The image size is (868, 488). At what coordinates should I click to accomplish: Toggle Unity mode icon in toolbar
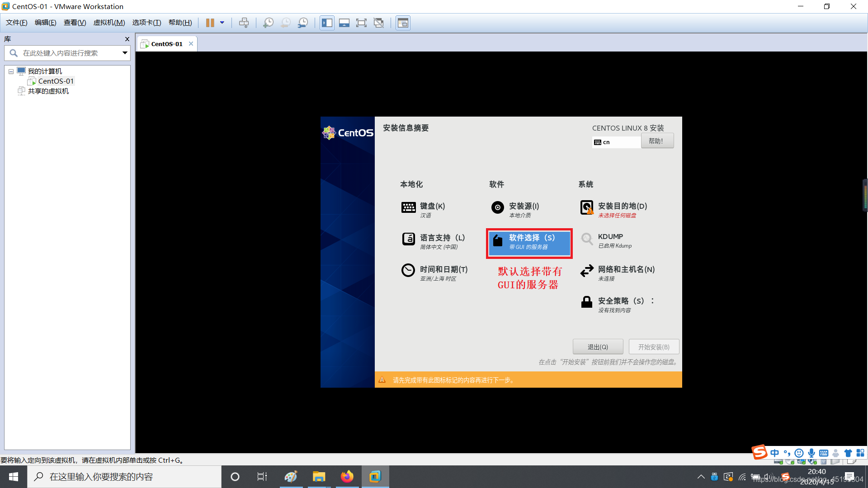pos(379,23)
